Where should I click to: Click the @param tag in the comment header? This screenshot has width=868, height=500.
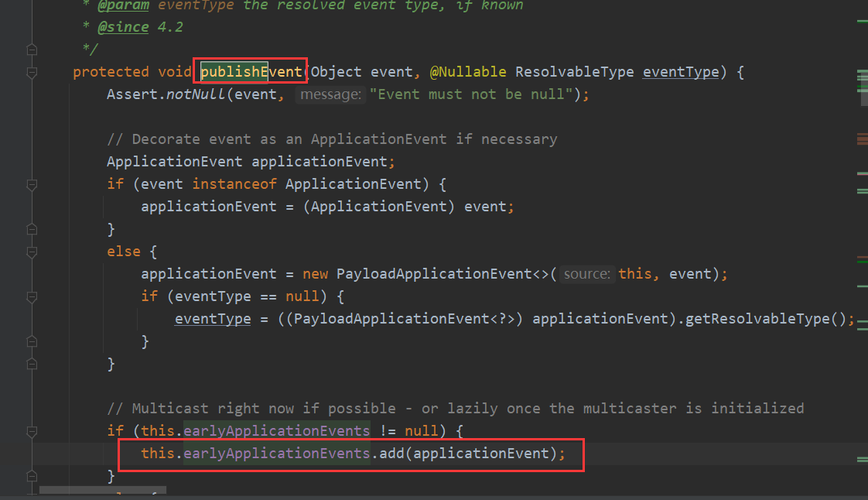[x=124, y=6]
